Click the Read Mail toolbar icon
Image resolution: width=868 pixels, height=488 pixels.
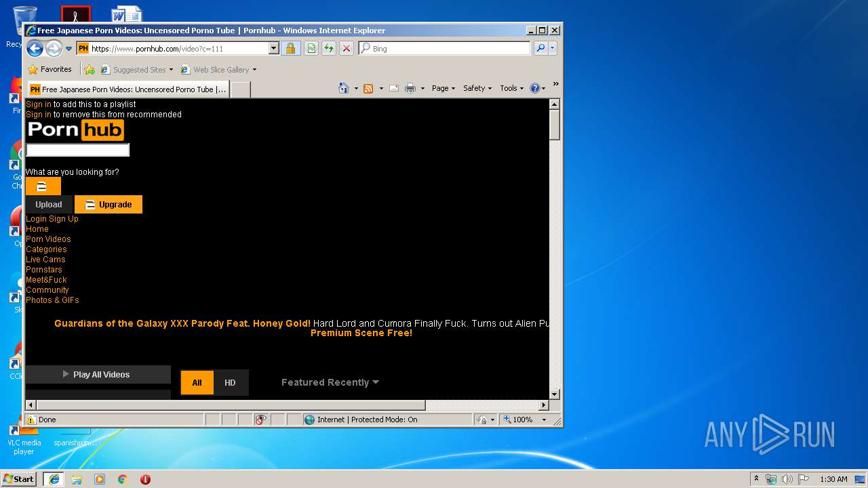(x=393, y=88)
